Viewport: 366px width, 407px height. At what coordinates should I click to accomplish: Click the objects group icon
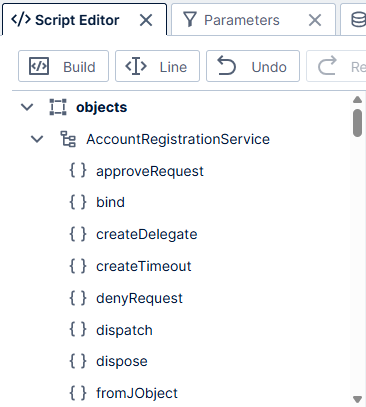(x=58, y=107)
